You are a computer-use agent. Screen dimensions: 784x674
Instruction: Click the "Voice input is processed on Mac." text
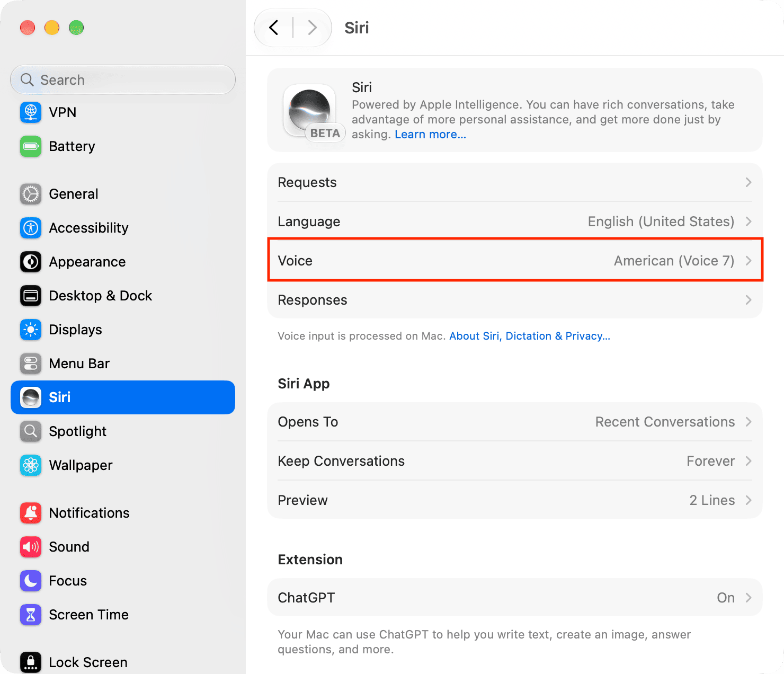point(362,336)
